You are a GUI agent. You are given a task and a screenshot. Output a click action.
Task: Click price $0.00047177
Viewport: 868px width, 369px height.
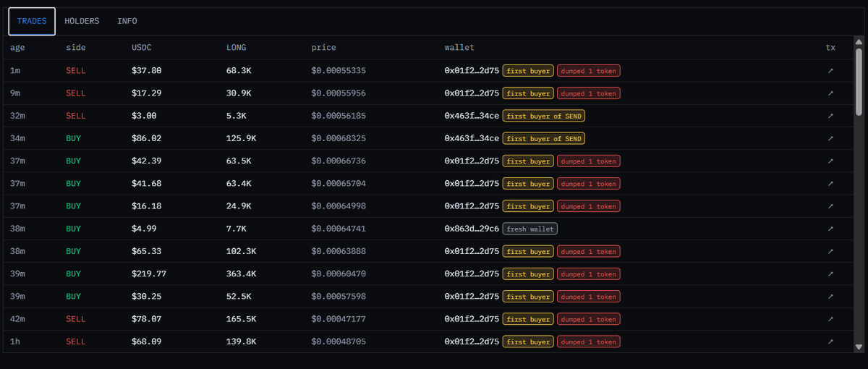coord(339,319)
